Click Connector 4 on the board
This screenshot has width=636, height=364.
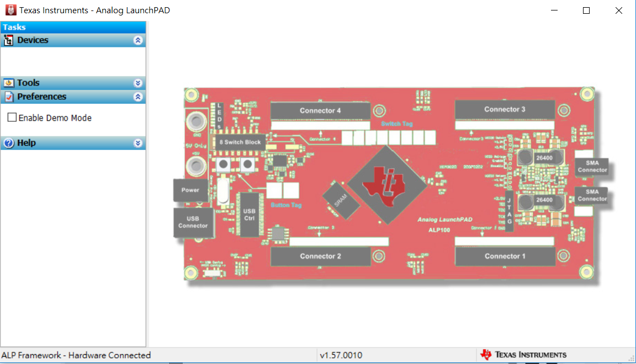point(320,110)
